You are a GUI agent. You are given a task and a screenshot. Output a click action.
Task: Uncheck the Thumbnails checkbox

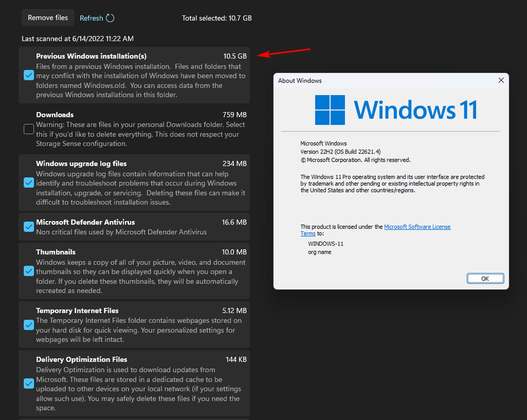29,271
